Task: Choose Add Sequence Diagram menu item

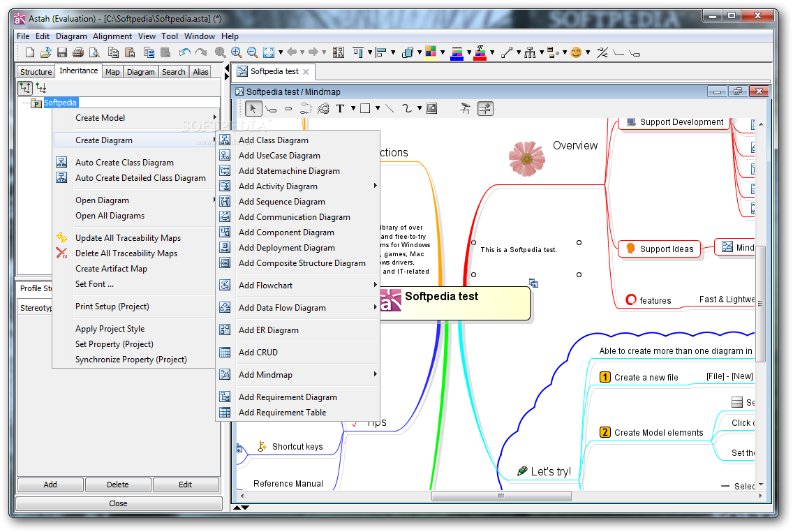Action: (x=298, y=201)
